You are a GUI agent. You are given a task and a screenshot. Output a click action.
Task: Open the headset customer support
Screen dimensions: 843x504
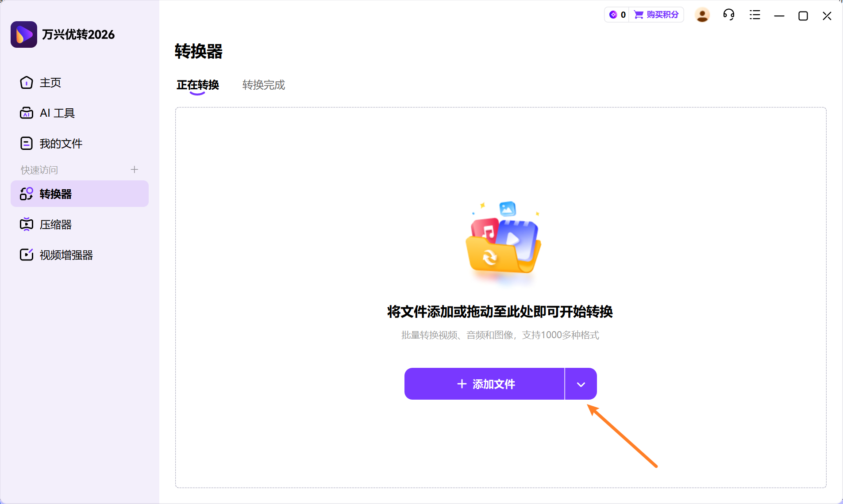[x=728, y=15]
